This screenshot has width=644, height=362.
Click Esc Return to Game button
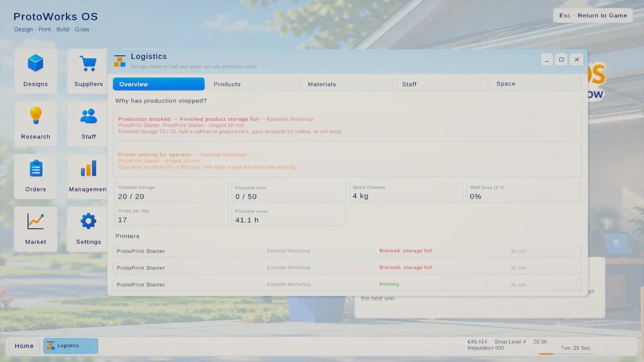[593, 15]
